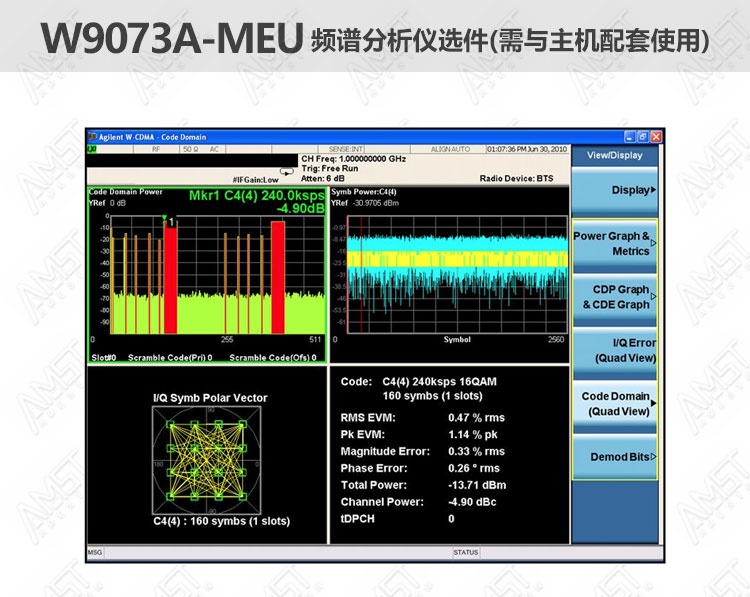Click the 'YRef -30.9705 dBm' readout
This screenshot has height=597, width=750.
click(x=365, y=203)
